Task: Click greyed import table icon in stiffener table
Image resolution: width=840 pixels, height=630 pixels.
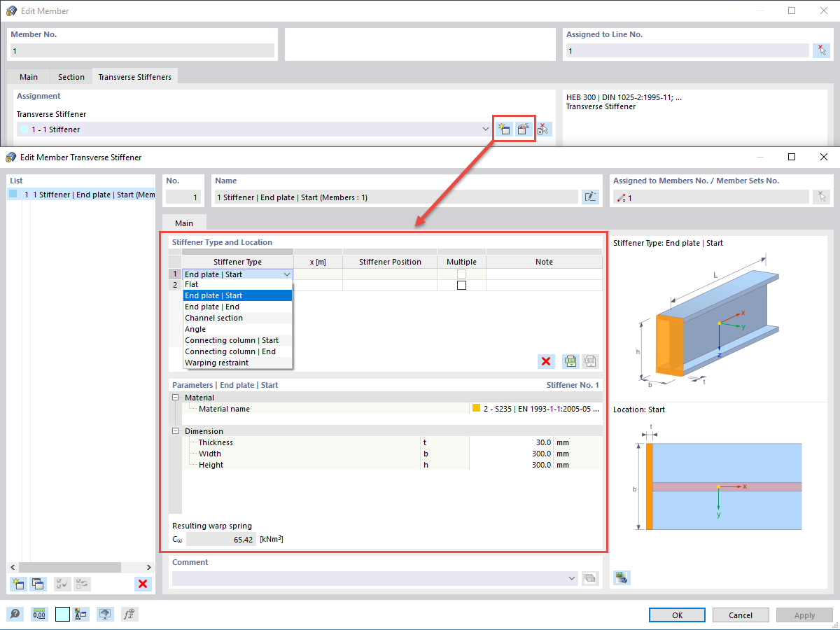Action: [x=590, y=361]
